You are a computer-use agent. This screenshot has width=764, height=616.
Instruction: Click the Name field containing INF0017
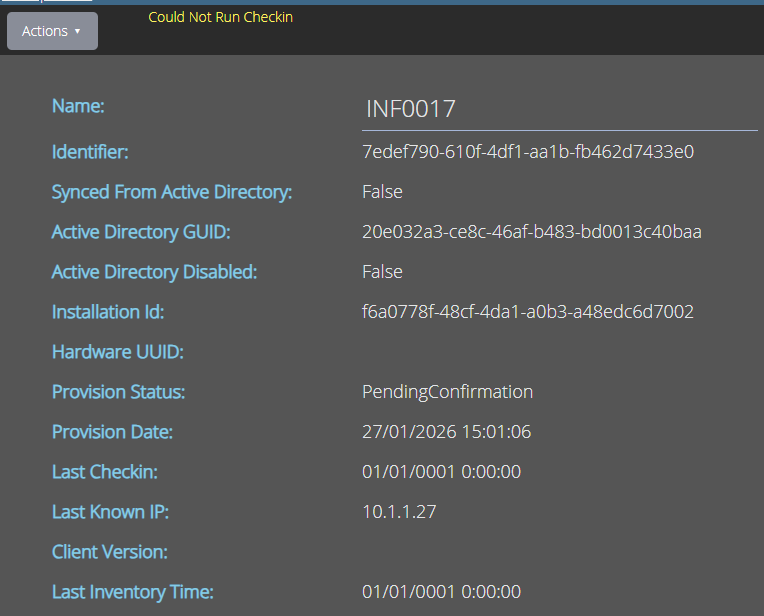(558, 110)
